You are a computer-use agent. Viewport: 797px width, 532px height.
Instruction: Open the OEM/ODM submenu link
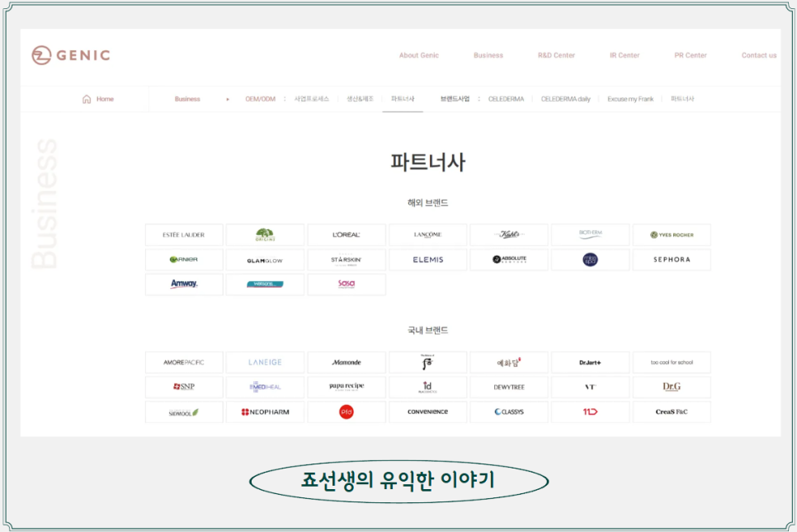pyautogui.click(x=260, y=99)
